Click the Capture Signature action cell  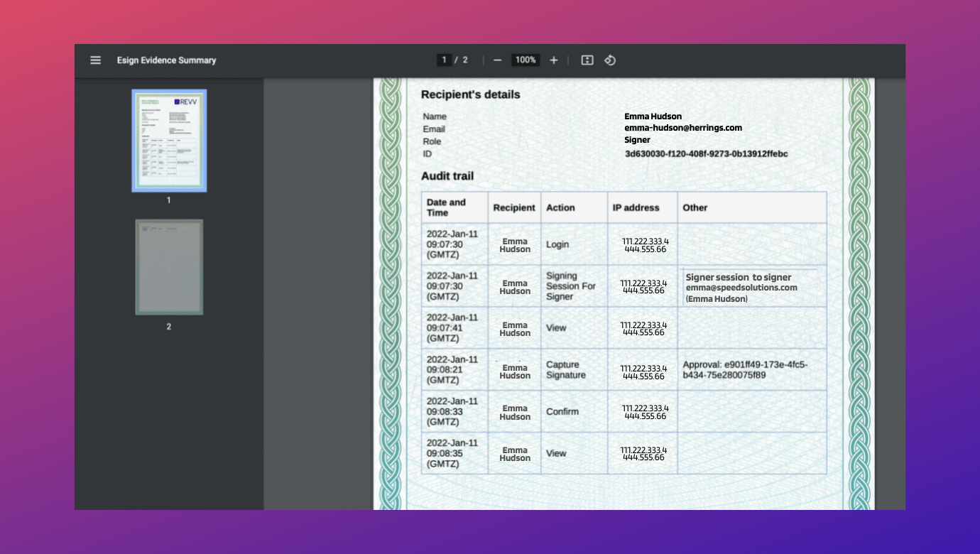click(x=566, y=369)
